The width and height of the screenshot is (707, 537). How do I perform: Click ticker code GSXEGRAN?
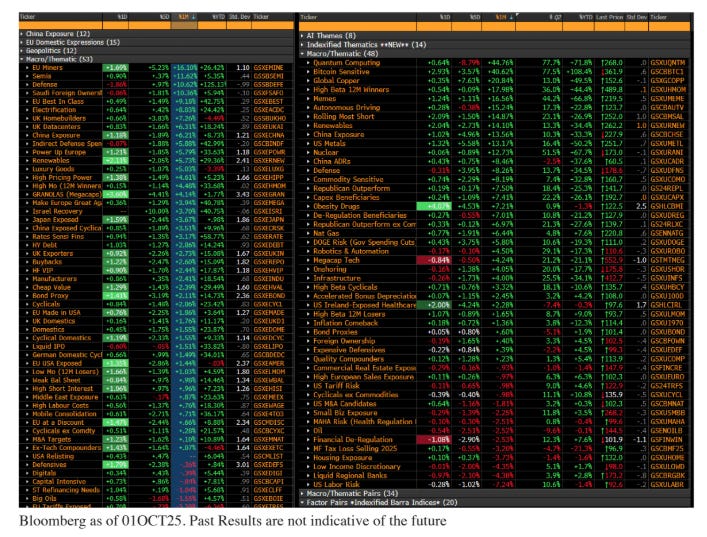click(x=269, y=194)
